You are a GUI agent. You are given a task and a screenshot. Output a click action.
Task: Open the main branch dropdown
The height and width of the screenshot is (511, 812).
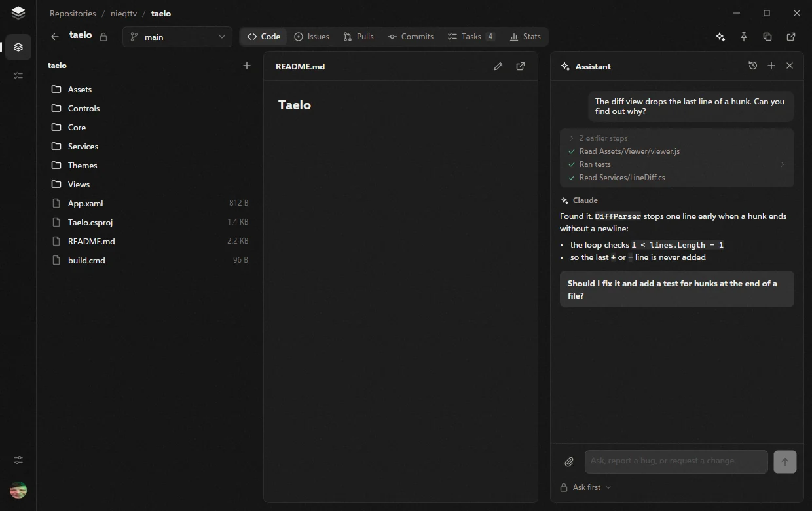[177, 37]
